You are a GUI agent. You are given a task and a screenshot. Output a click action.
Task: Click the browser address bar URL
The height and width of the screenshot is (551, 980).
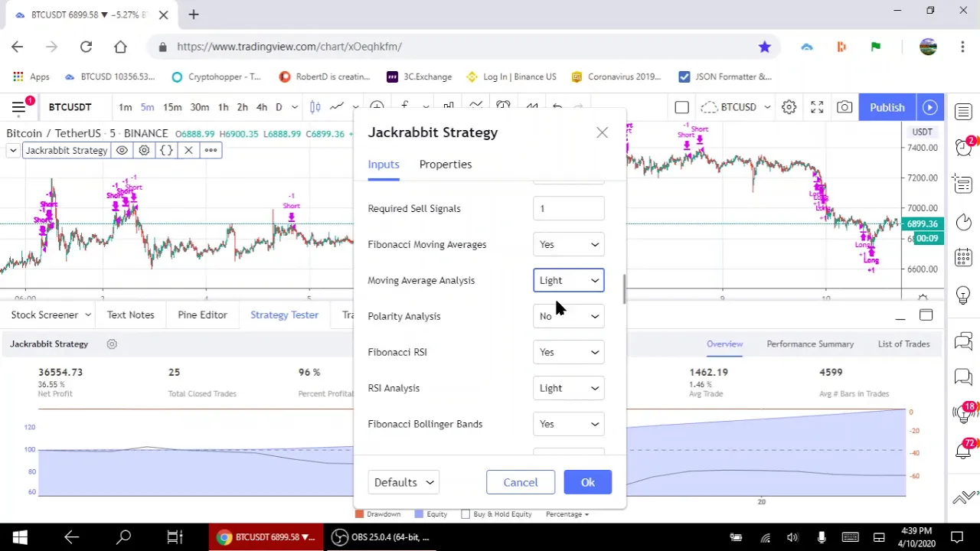(289, 47)
